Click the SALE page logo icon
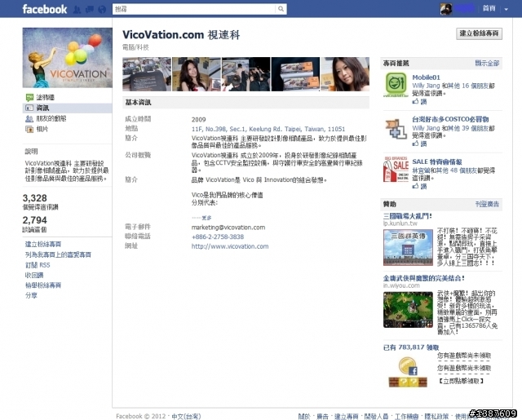Image resolution: width=522 pixels, height=420 pixels. coord(396,169)
